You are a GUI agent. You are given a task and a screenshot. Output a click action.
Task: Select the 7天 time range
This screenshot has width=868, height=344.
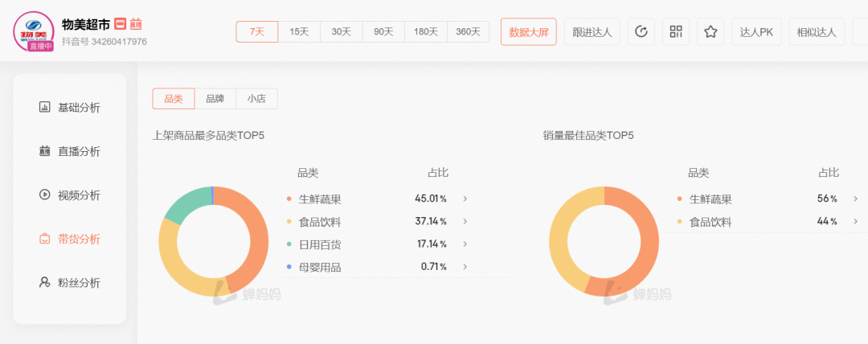257,32
